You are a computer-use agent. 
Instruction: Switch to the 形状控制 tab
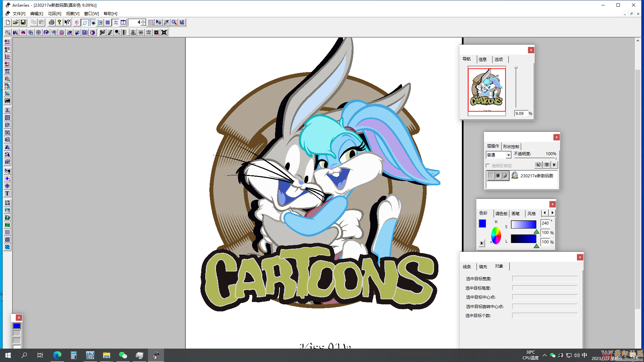pos(511,146)
